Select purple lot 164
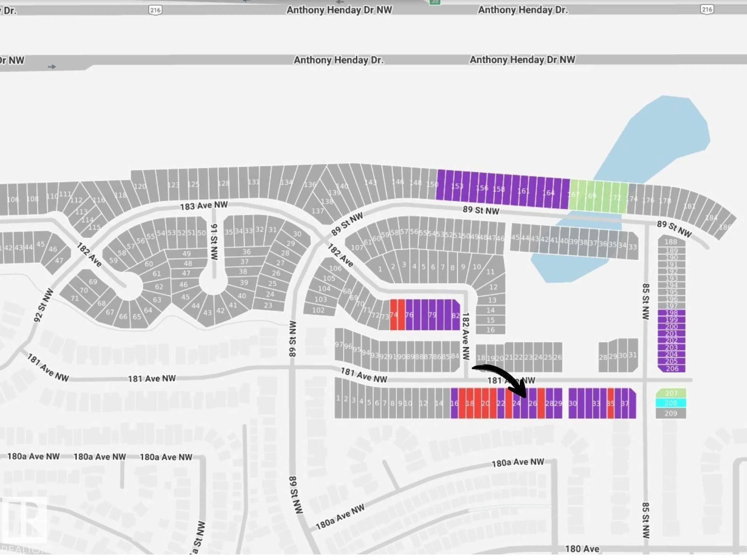Image resolution: width=747 pixels, height=560 pixels. pos(549,193)
